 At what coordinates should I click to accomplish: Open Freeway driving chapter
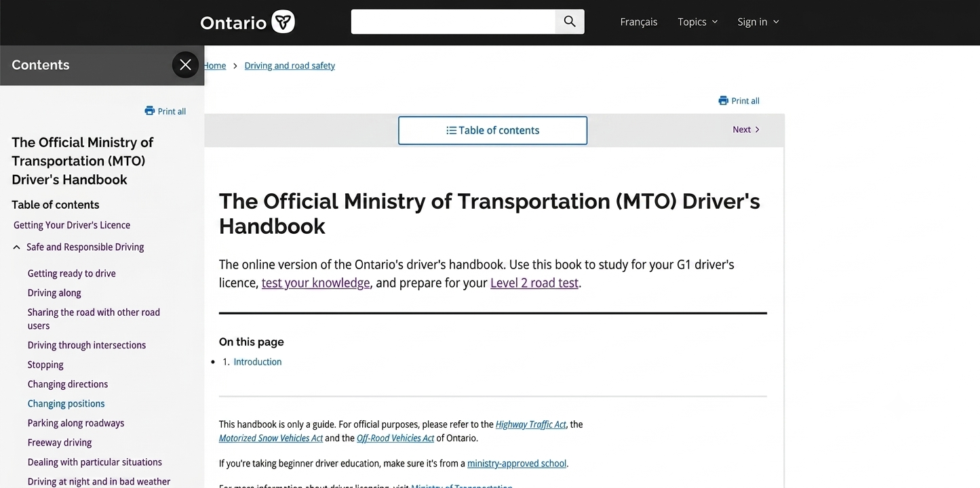(60, 443)
